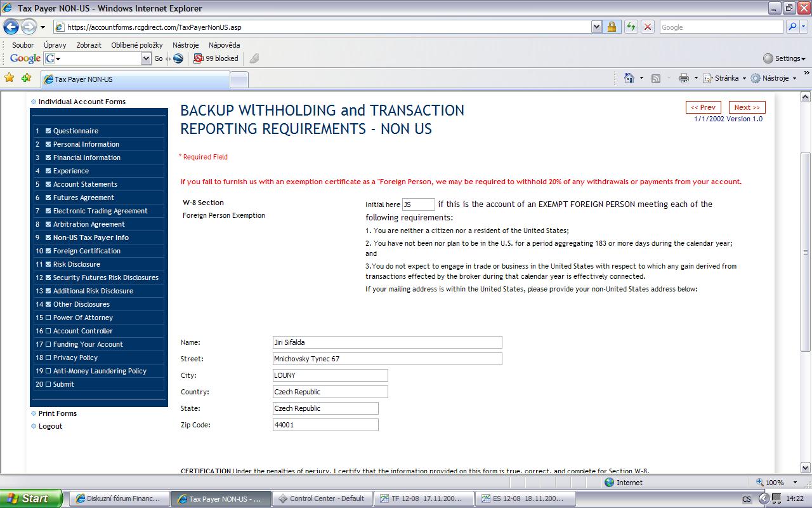Open the Nápověda menu
This screenshot has width=812, height=508.
[x=225, y=45]
